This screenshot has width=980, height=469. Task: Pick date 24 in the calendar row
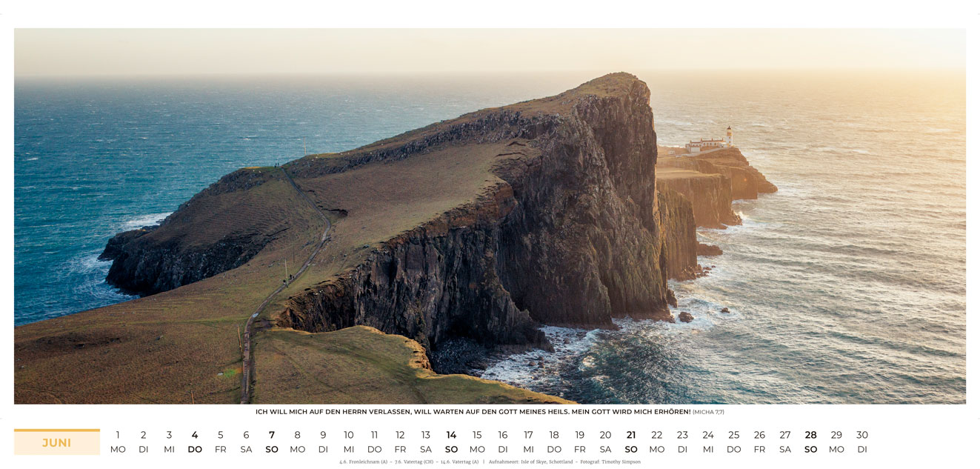[x=708, y=436]
